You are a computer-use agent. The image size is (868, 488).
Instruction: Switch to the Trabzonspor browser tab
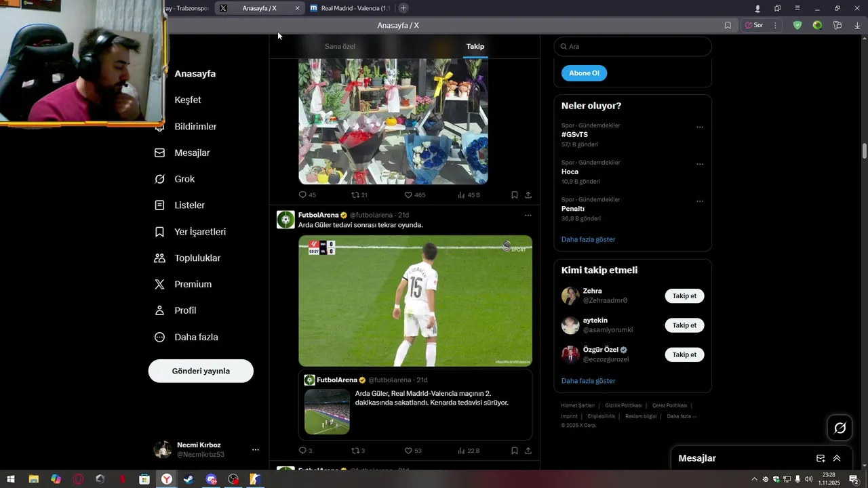click(189, 8)
